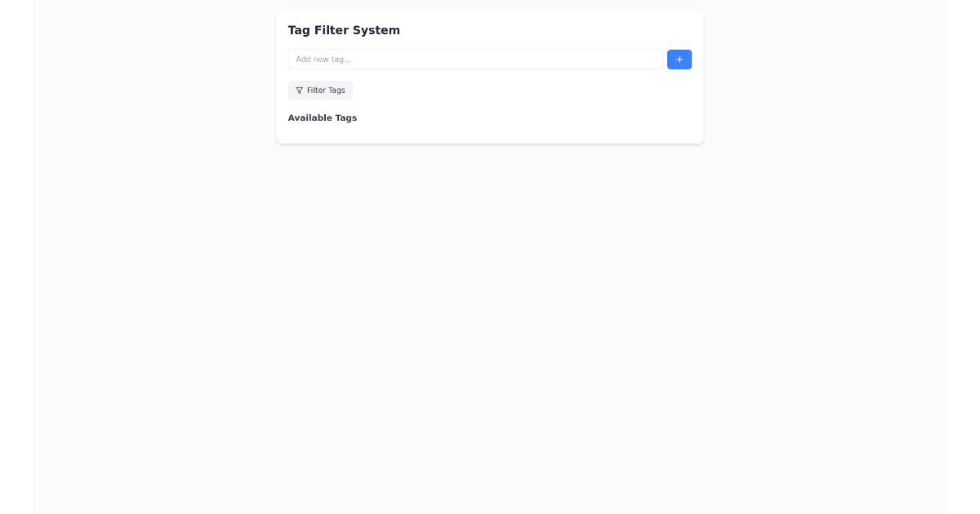Focus the Add new tag input field
This screenshot has width=980, height=514.
click(x=475, y=59)
